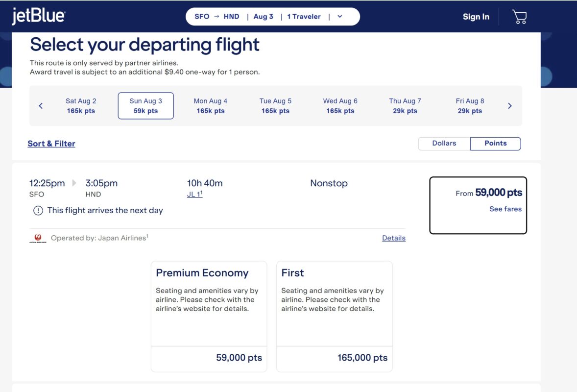Select the Thu Aug 7 date tab

(x=405, y=105)
